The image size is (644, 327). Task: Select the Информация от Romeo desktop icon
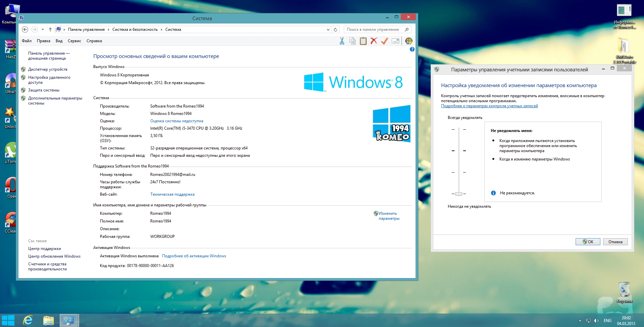click(x=624, y=16)
